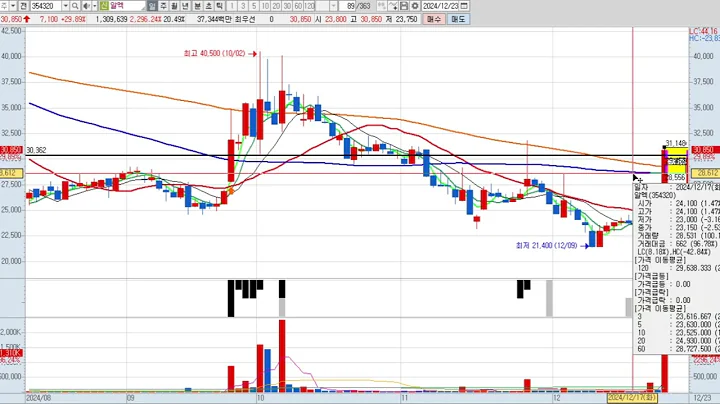Click the 최고 40,500 (10/02) label
Image resolution: width=720 pixels, height=404 pixels.
214,54
